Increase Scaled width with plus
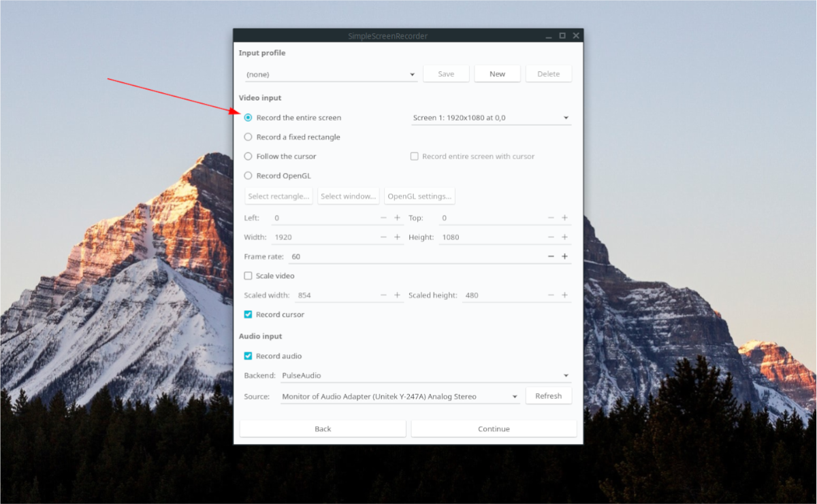Screen dimensions: 817x504 tap(397, 295)
